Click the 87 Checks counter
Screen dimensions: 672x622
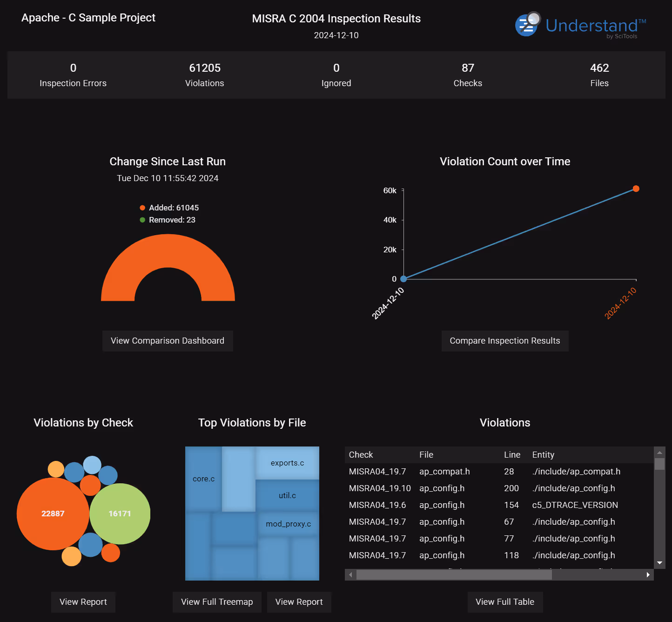468,75
